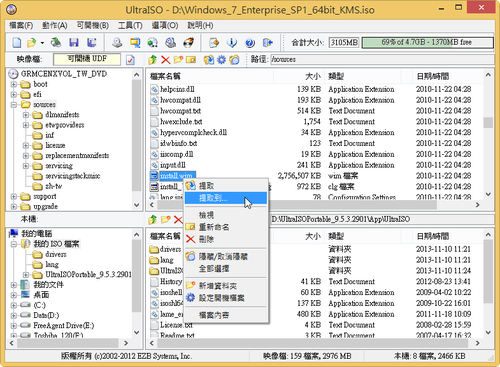Expand the dlmanifests tree node
500x367 pixels.
[x=26, y=115]
